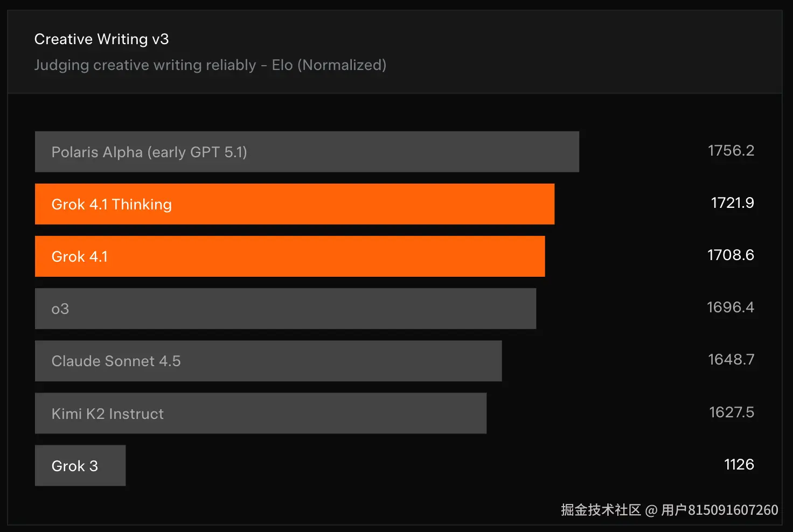Click the orange Grok 4.1 bar
The height and width of the screenshot is (532, 793).
tap(290, 256)
